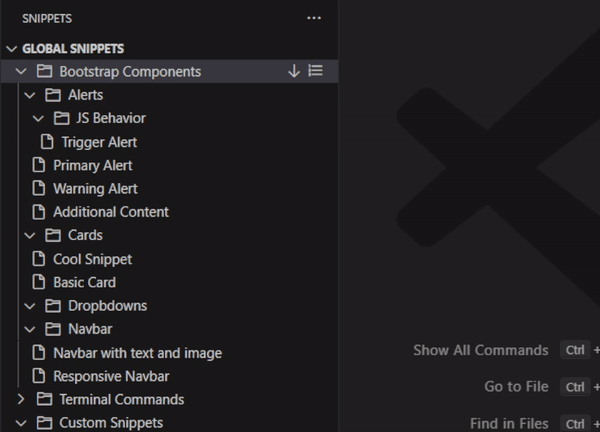The height and width of the screenshot is (432, 600).
Task: Select the Primary Alert snippet
Action: (x=93, y=165)
